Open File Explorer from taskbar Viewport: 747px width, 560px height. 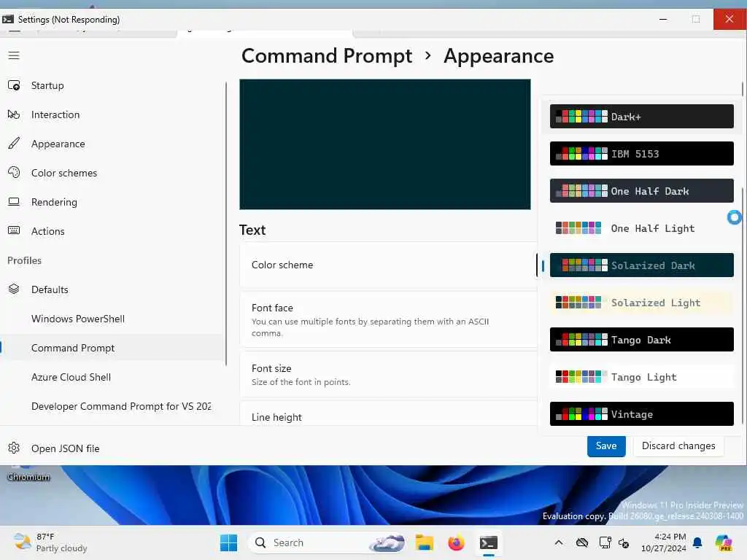pyautogui.click(x=424, y=542)
